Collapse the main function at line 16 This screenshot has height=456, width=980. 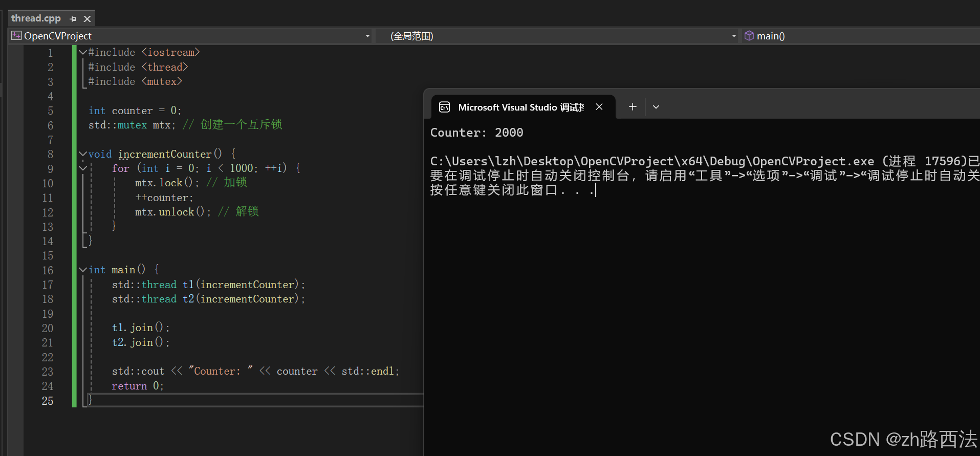click(83, 270)
